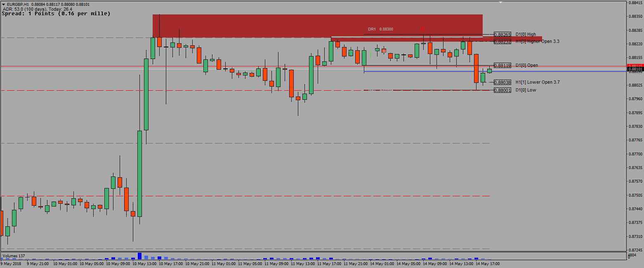Click 0.87245 on the price scale

click(635, 250)
